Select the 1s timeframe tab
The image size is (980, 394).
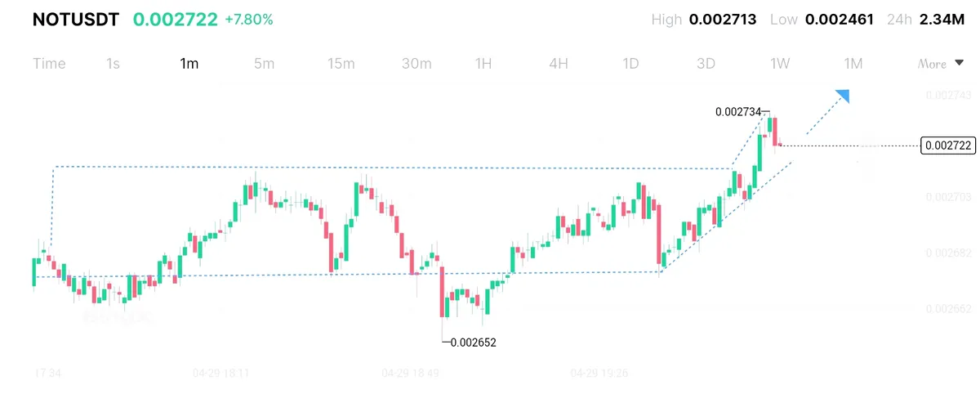pos(113,64)
